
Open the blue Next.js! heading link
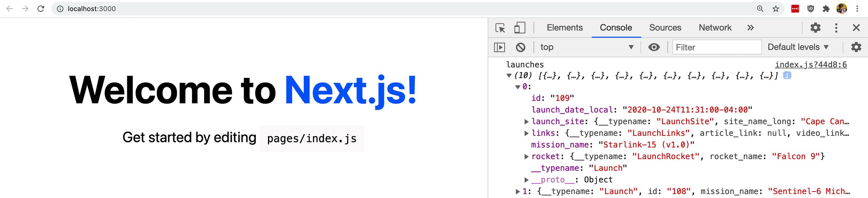point(351,90)
